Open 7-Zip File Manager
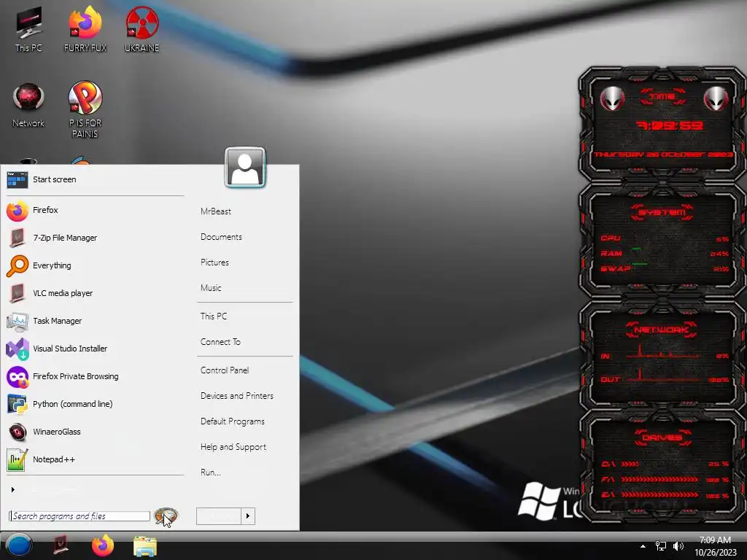Viewport: 747px width, 560px height. [x=96, y=238]
